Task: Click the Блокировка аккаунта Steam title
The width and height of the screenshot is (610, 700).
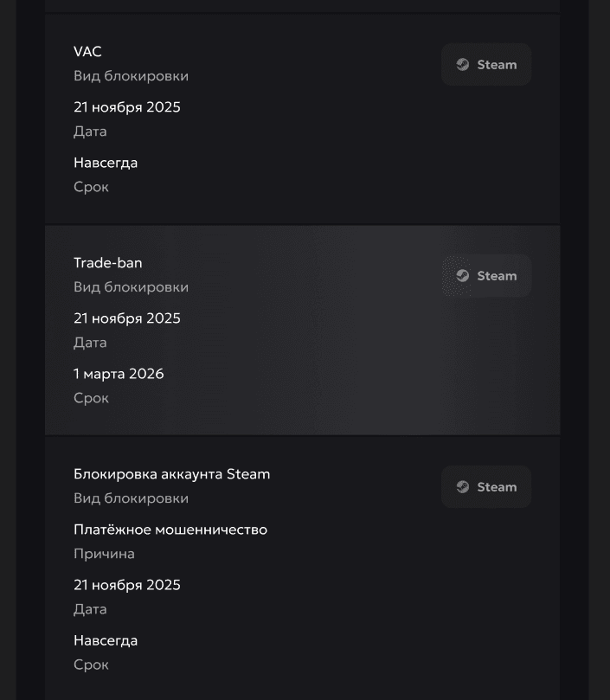Action: click(171, 474)
